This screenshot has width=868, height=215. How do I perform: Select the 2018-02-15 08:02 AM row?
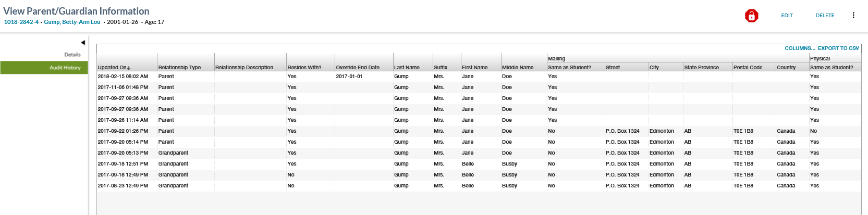[123, 77]
